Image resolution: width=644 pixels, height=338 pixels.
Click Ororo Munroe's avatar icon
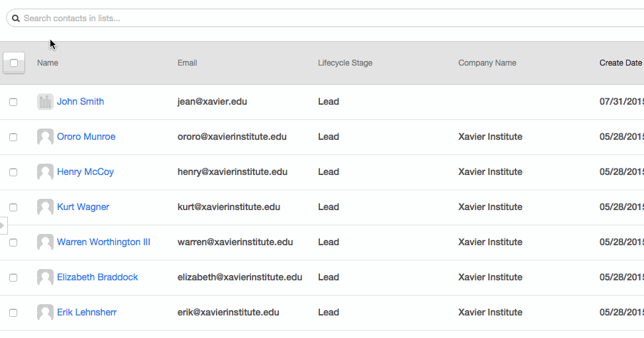(x=45, y=137)
